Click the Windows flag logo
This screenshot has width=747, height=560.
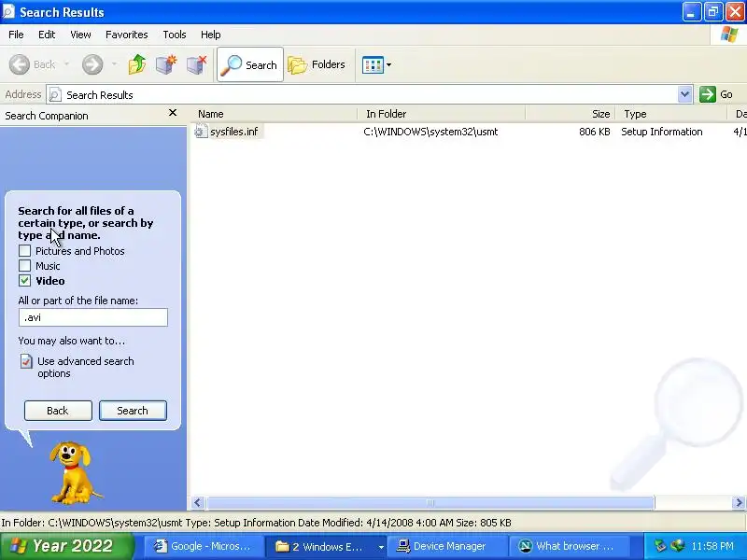[x=729, y=35]
